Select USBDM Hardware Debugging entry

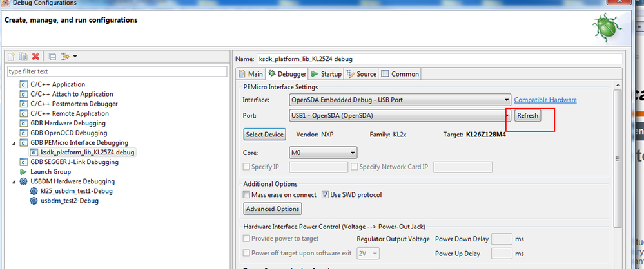[x=72, y=181]
